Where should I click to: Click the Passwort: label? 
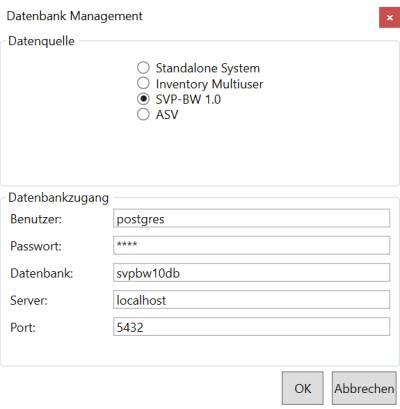point(36,246)
